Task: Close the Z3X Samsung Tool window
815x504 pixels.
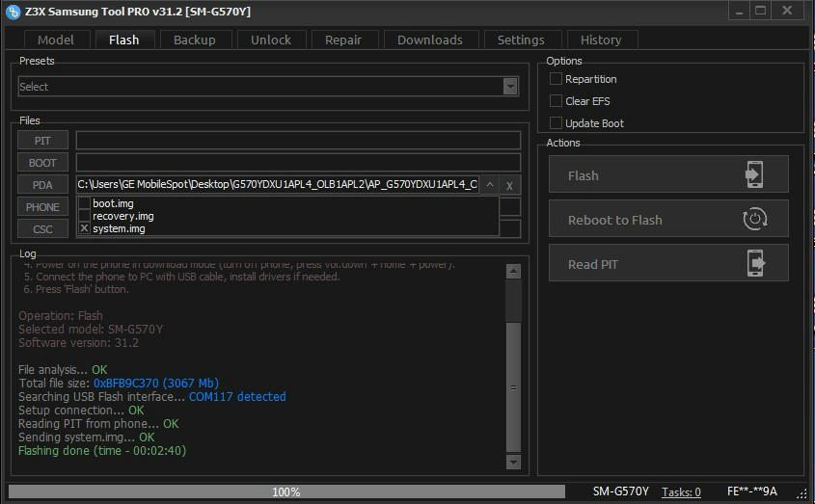Action: click(787, 11)
